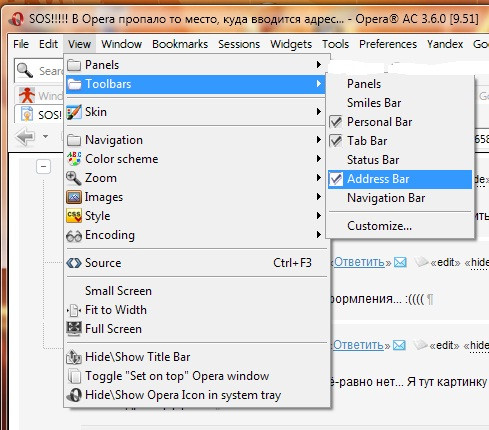Click the CSS Style icon
The width and height of the screenshot is (489, 430).
tap(74, 216)
